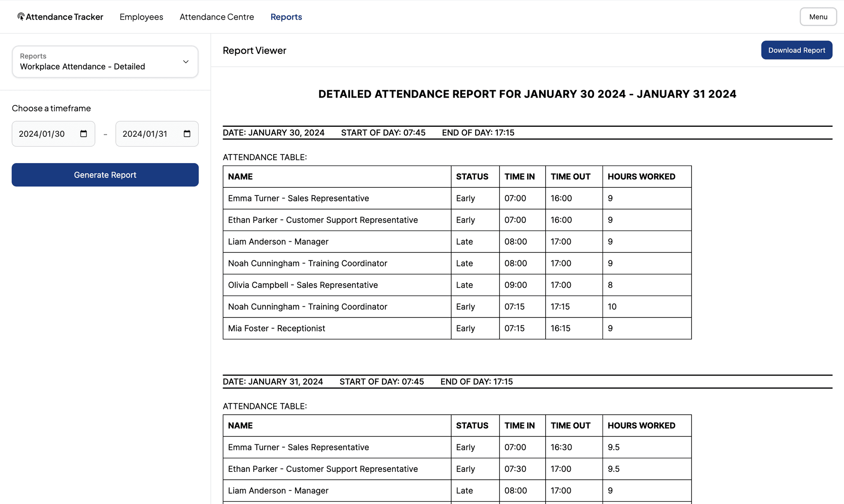Click Mia Foster - Receptionist row
Viewport: 844px width, 504px height.
tap(276, 328)
